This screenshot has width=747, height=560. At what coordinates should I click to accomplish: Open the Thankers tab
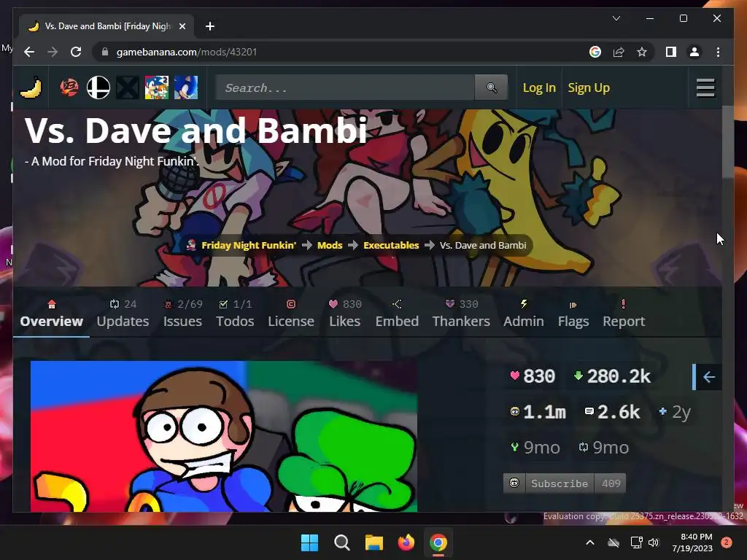[x=461, y=314]
